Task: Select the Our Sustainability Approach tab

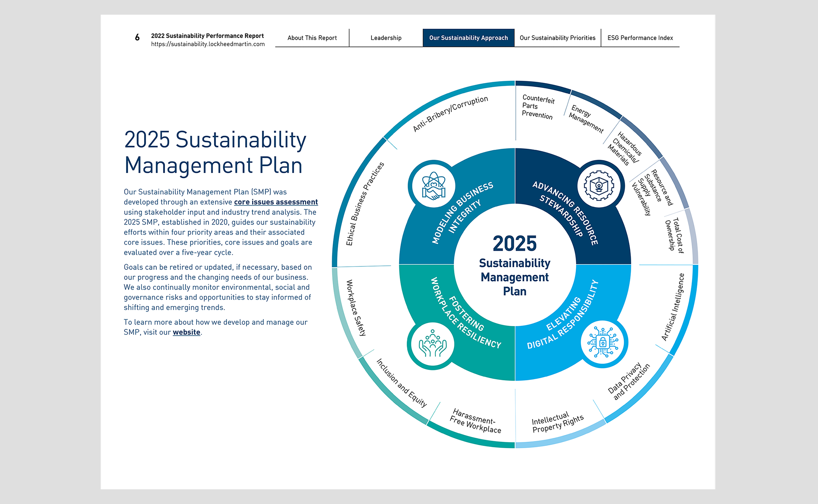Action: coord(468,38)
